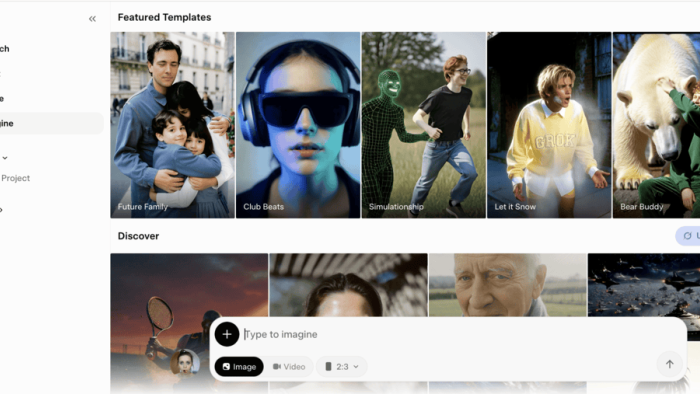700x394 pixels.
Task: Click the plus attach button in prompt bar
Action: (227, 334)
